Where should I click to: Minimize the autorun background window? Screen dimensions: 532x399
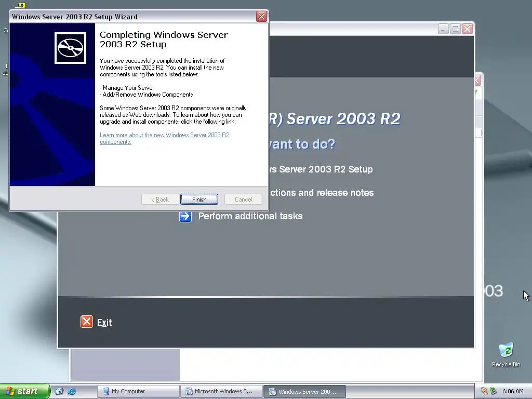[443, 29]
